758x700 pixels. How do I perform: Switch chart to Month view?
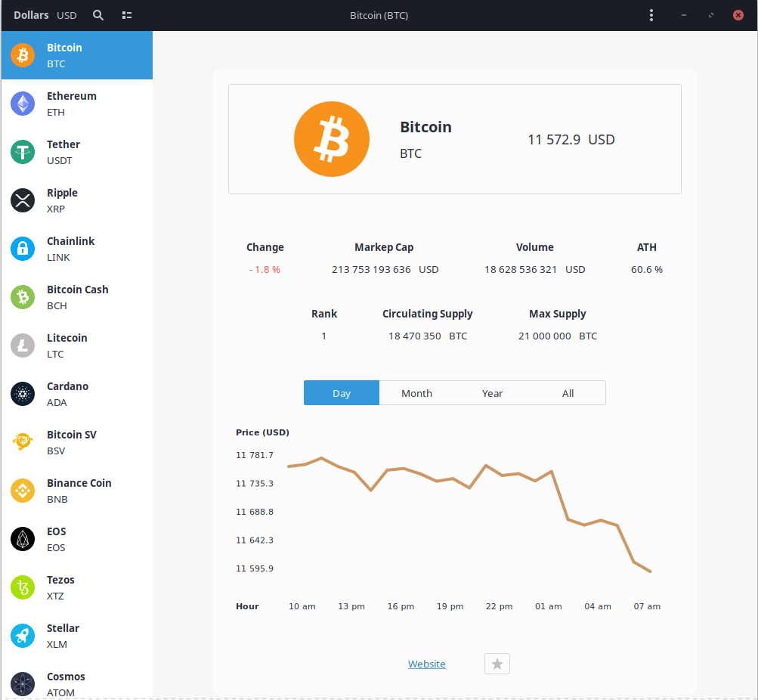point(416,393)
